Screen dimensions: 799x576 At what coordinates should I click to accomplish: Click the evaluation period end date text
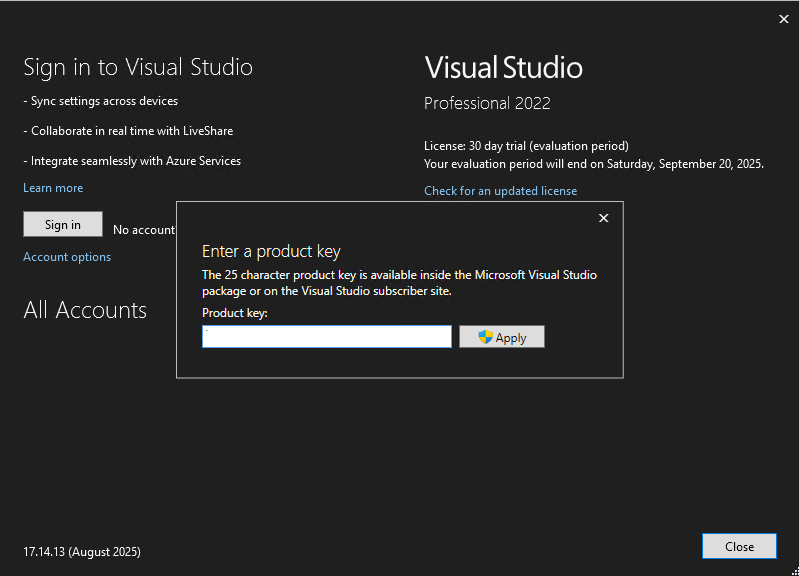pos(594,164)
